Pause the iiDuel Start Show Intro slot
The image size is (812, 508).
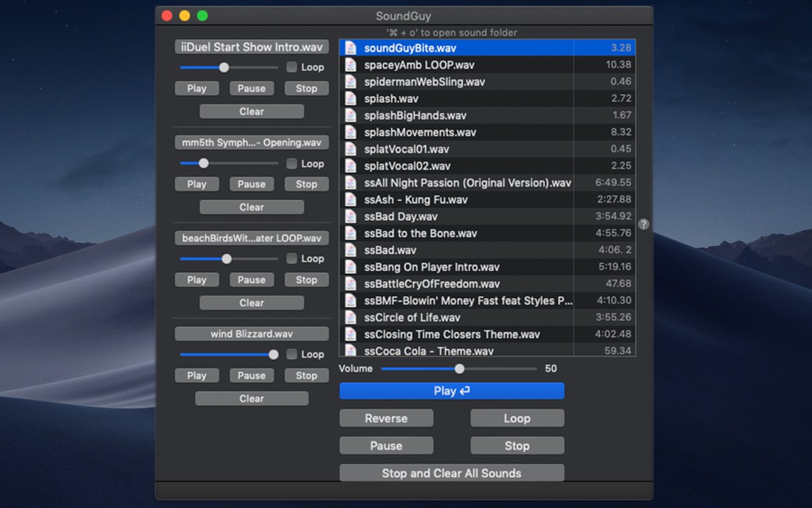pyautogui.click(x=252, y=89)
